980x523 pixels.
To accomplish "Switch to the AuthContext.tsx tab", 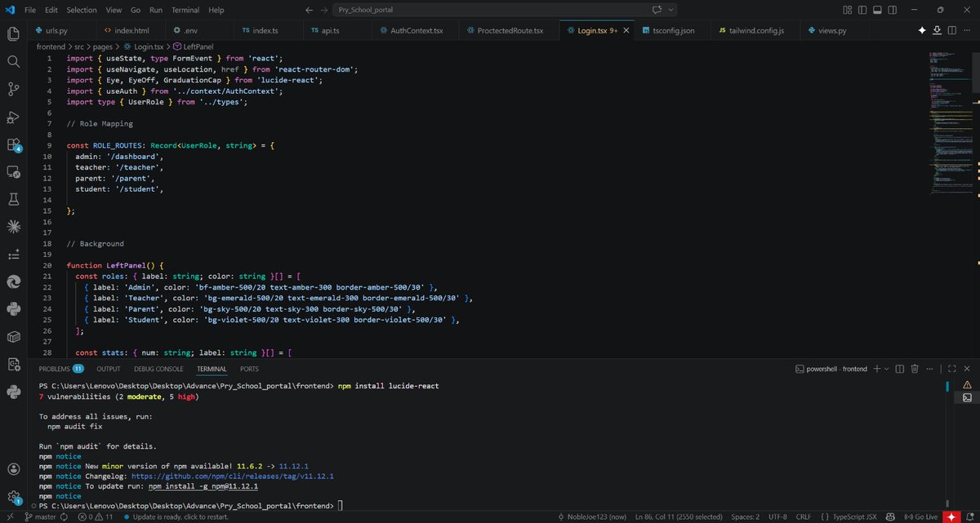I will tap(416, 30).
